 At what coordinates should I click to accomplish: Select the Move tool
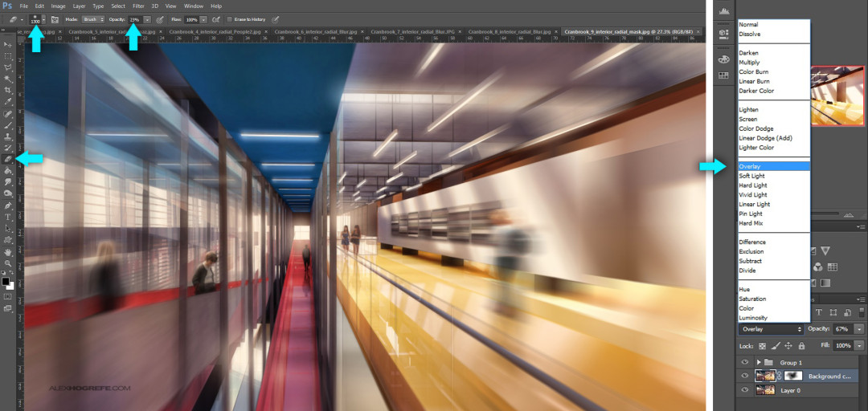8,44
